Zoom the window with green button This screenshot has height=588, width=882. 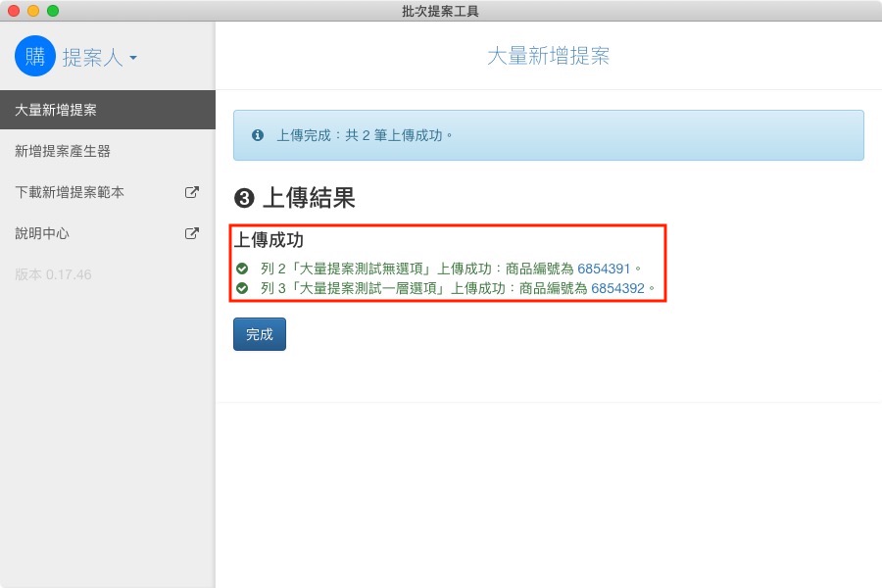tap(53, 11)
